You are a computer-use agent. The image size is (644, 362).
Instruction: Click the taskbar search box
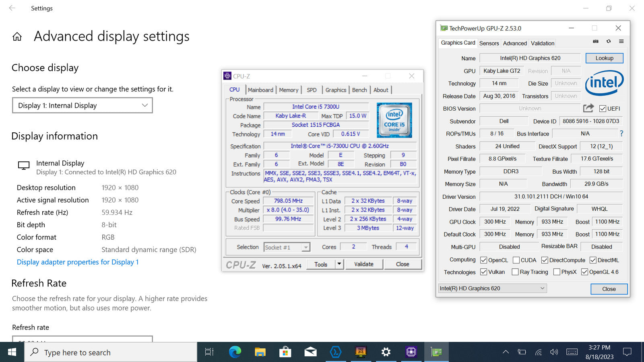click(x=111, y=352)
